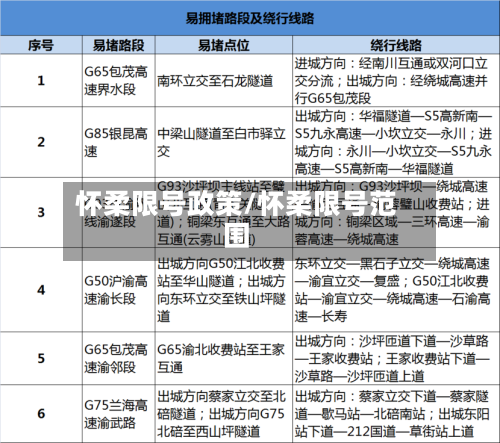Click the 易堵路段 column header
This screenshot has height=443, width=500.
(x=119, y=45)
